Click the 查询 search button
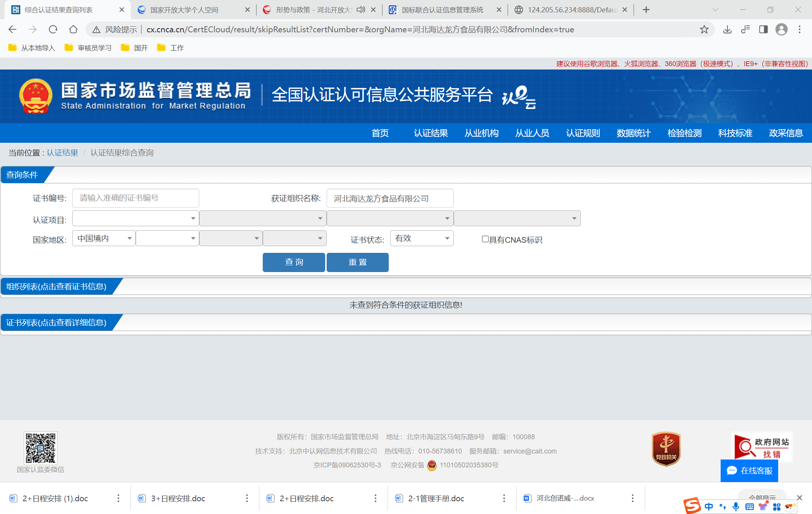 [x=294, y=262]
